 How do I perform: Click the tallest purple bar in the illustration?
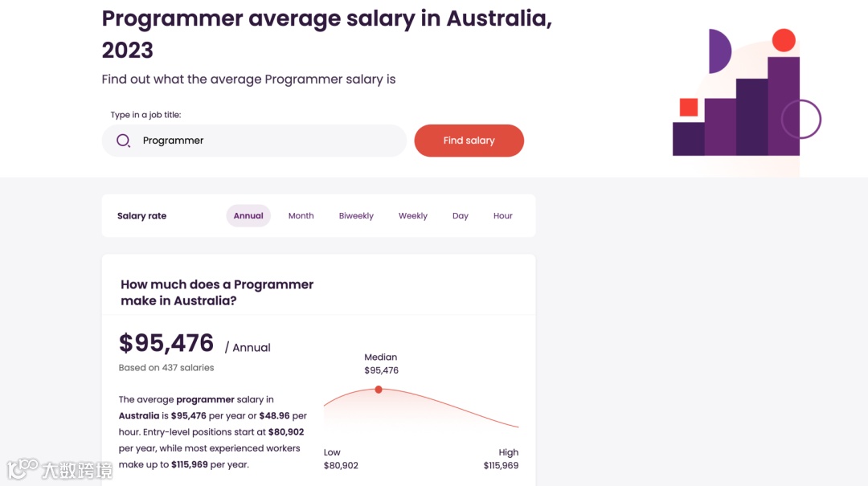coord(784,104)
